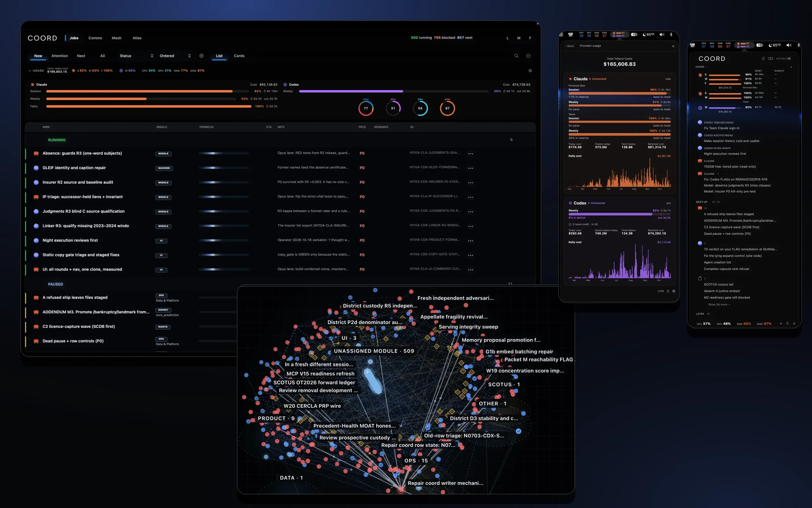Open usage settings gear in main window
The width and height of the screenshot is (812, 508).
(530, 71)
